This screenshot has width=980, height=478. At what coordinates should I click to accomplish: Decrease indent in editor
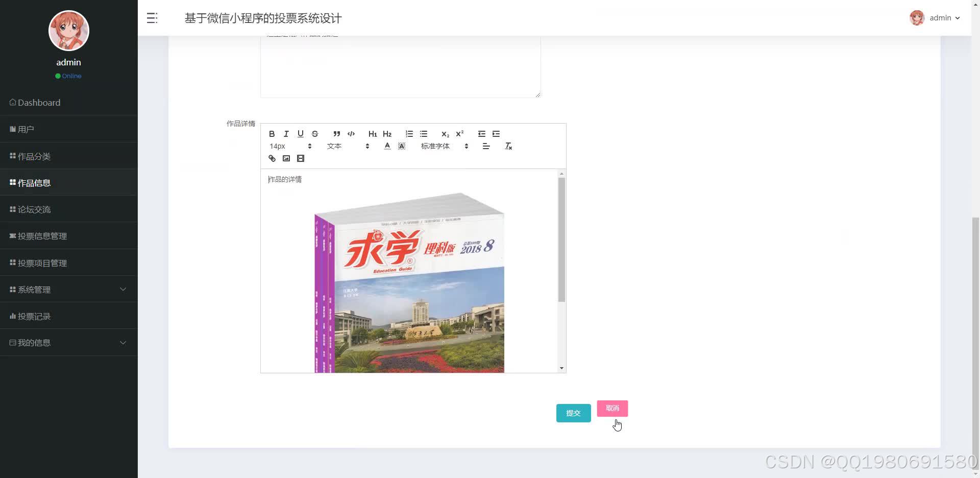click(482, 134)
